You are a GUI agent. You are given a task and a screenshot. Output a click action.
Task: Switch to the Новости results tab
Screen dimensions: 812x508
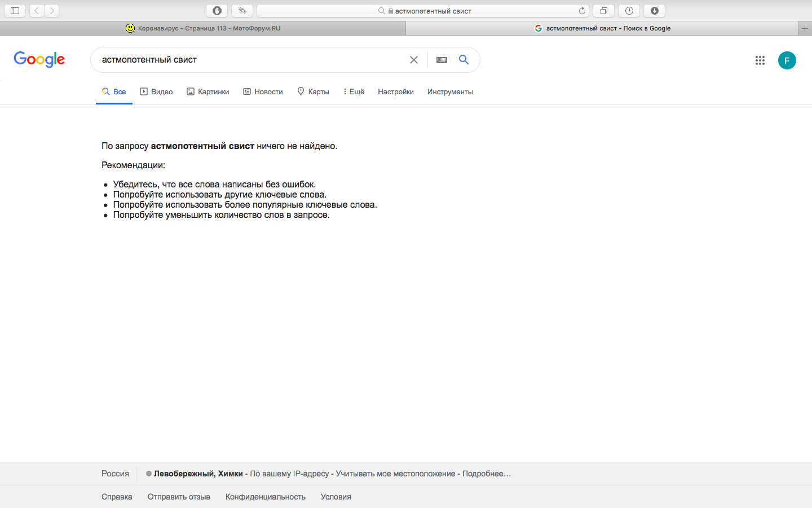(x=263, y=91)
